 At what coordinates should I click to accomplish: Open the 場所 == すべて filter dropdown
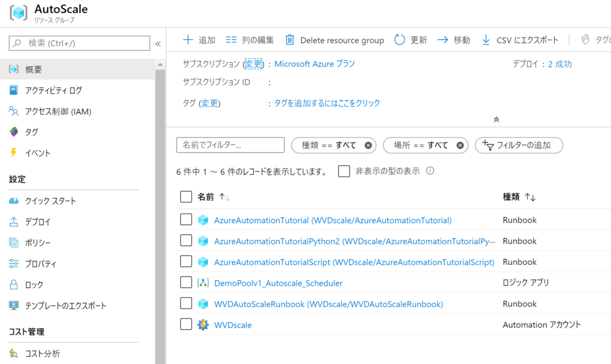coord(425,146)
